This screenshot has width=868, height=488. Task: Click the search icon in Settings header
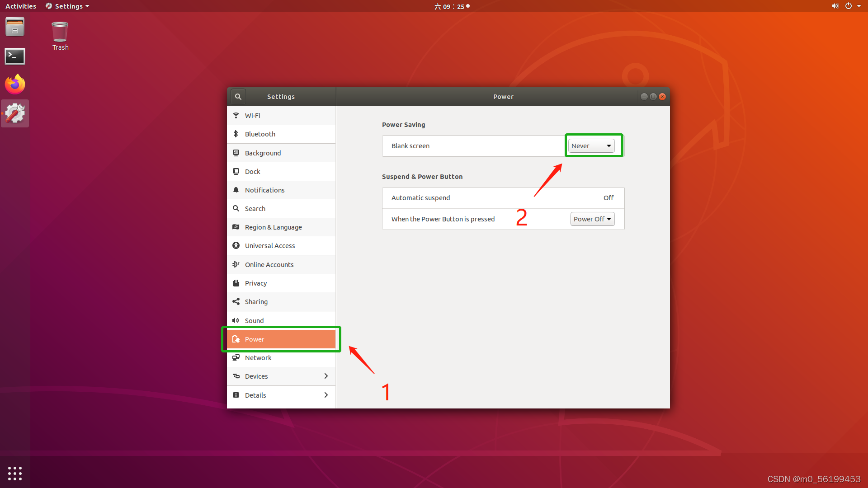238,97
